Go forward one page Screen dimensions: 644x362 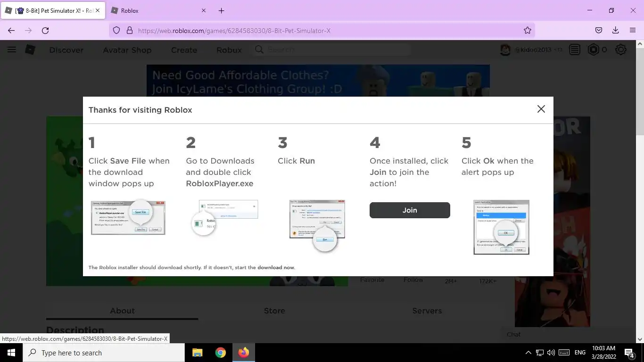click(x=28, y=30)
